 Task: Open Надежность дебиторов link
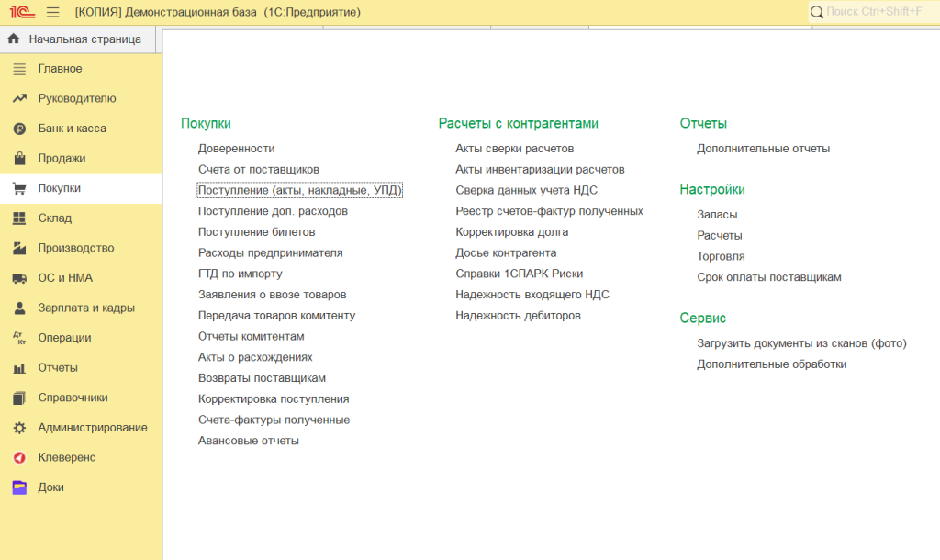click(518, 316)
